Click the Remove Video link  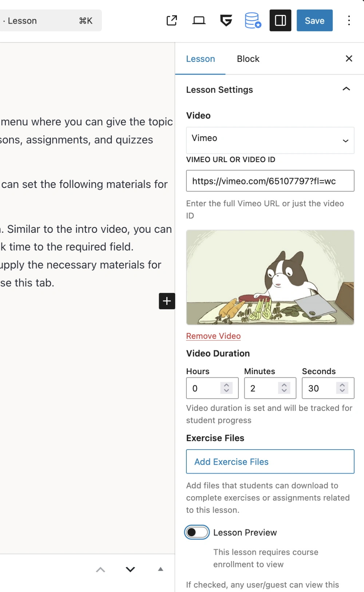(x=213, y=336)
